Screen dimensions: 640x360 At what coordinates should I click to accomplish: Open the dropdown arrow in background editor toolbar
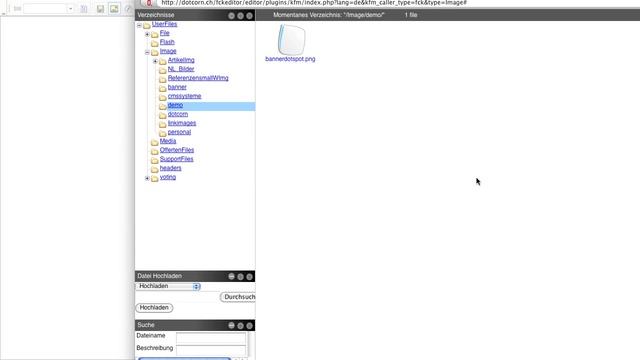pyautogui.click(x=70, y=9)
